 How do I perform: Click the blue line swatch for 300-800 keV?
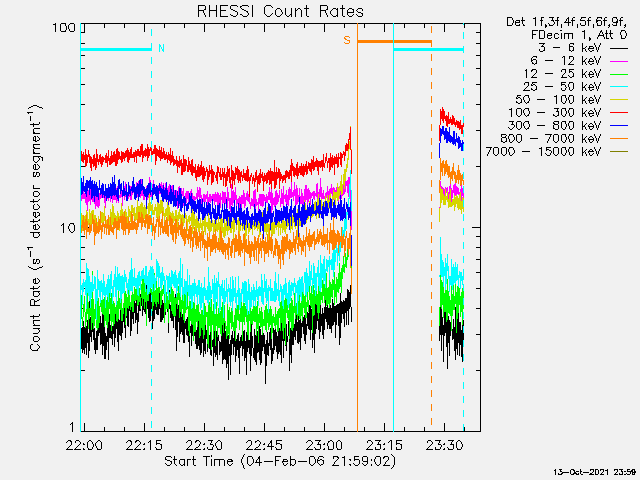[619, 126]
